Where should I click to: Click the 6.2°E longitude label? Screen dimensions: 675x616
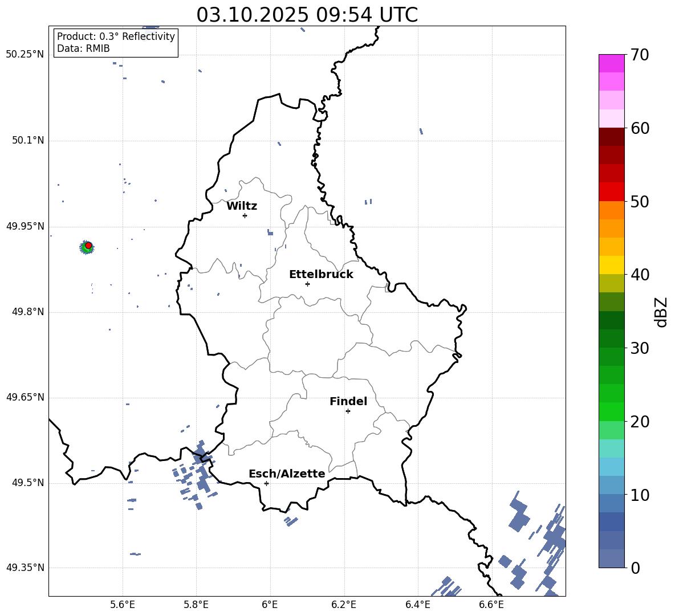[344, 605]
